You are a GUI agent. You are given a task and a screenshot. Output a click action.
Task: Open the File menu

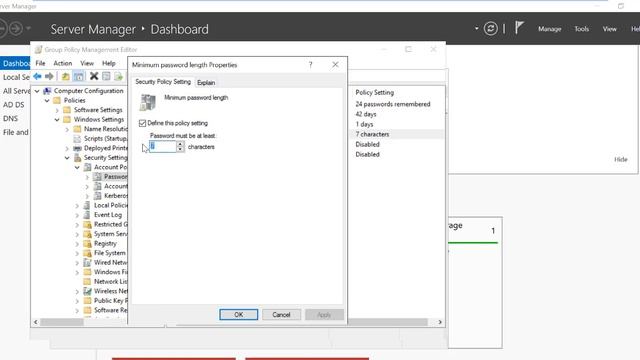click(40, 63)
